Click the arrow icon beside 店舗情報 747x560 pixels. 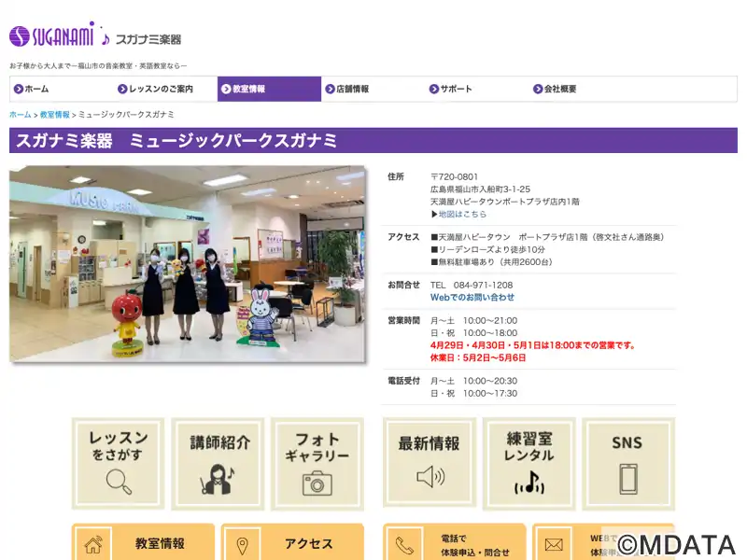[331, 89]
